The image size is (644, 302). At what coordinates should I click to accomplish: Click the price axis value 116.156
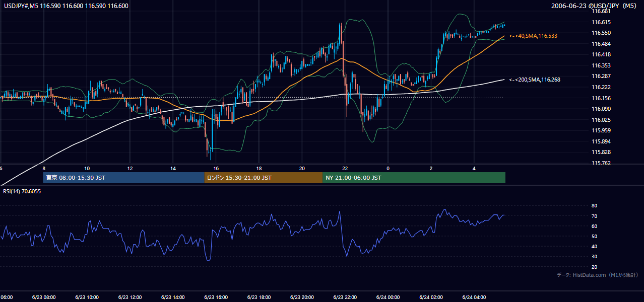tap(601, 98)
